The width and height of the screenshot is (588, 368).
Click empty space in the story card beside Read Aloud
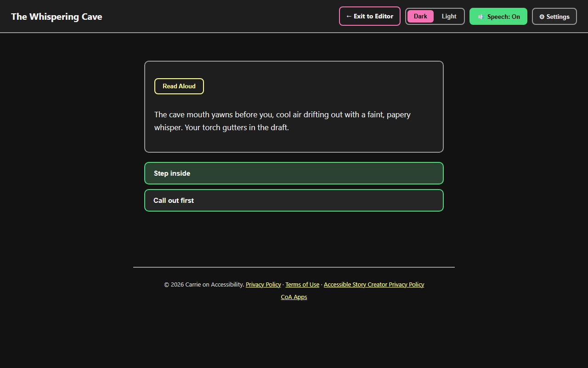[x=322, y=86]
